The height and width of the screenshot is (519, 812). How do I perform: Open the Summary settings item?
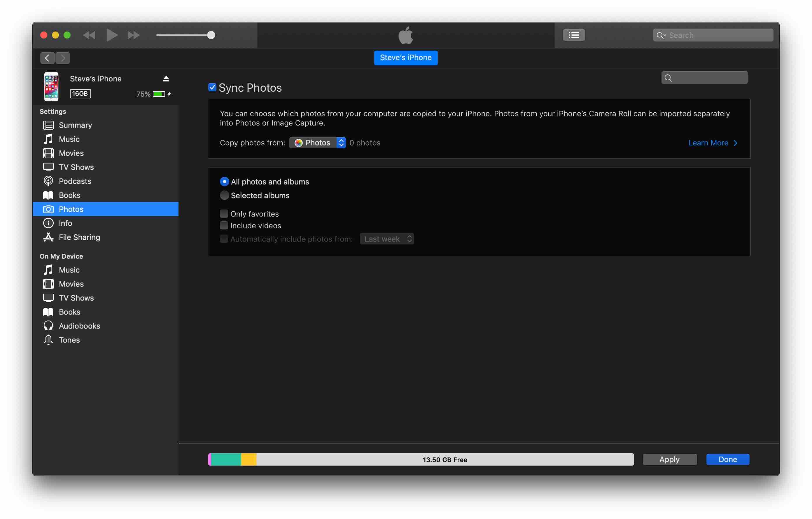(75, 125)
